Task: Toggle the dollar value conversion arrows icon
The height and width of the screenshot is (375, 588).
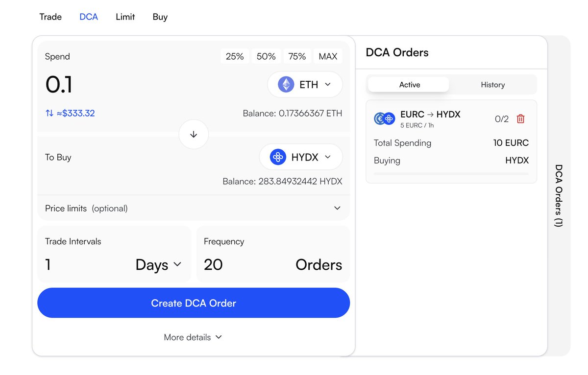Action: pos(49,113)
